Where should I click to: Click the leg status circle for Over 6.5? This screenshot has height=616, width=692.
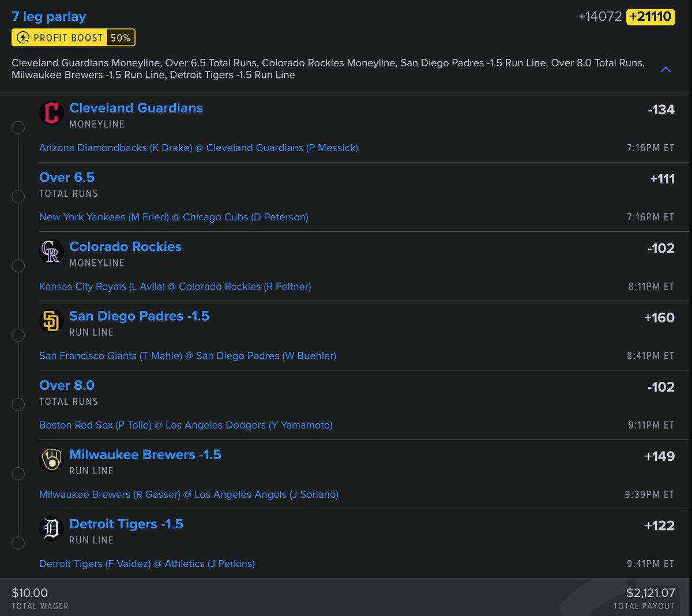(x=18, y=197)
